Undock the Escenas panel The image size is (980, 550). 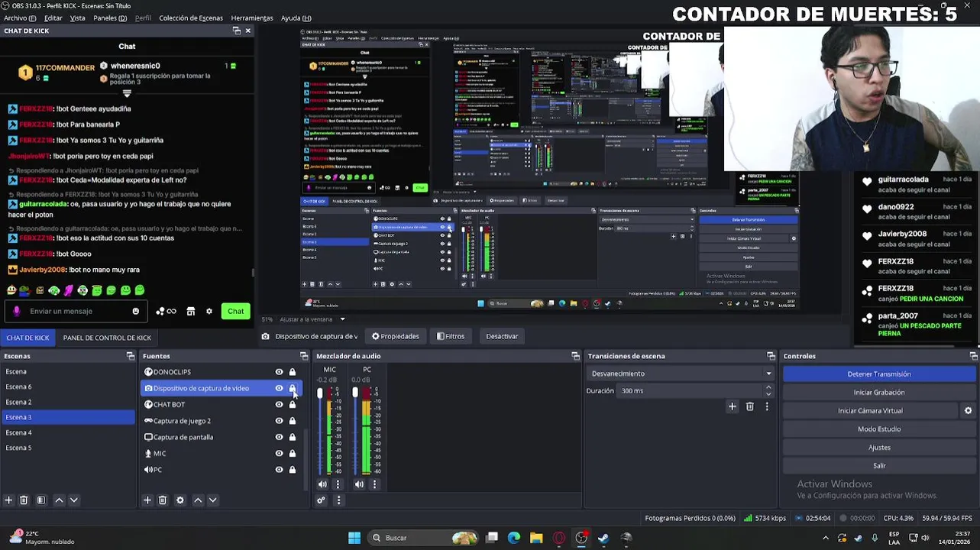[131, 356]
